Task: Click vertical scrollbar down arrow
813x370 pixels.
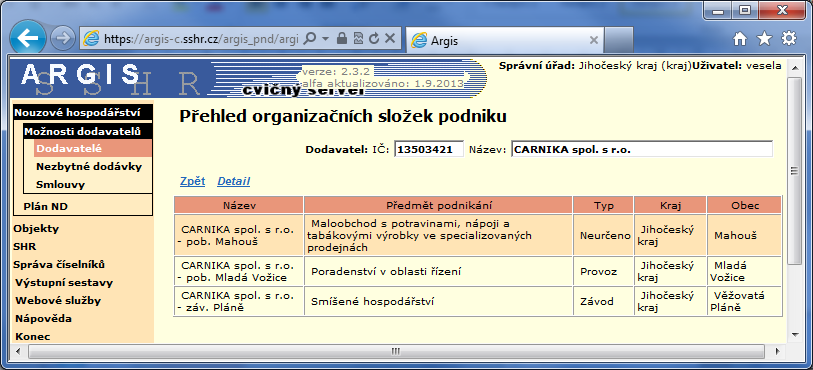Action: (x=794, y=335)
